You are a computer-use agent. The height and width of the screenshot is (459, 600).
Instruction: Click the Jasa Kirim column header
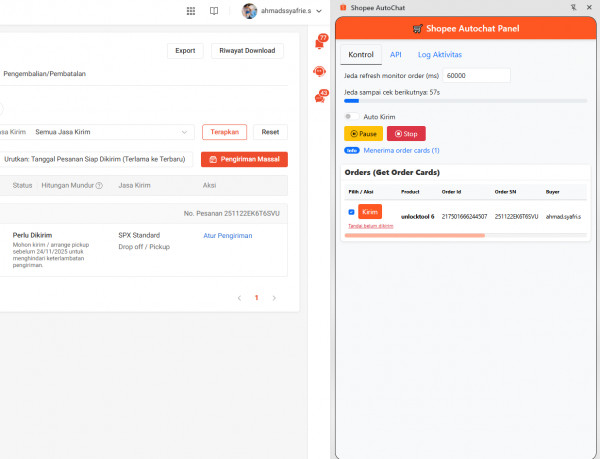click(x=134, y=186)
